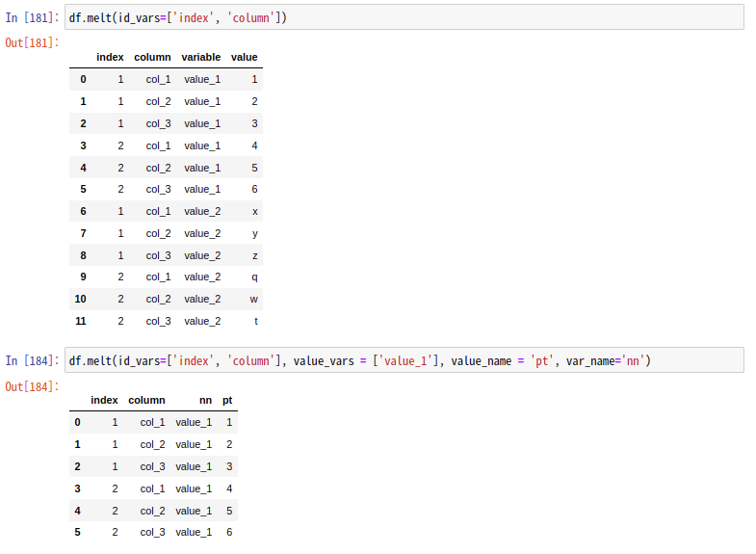This screenshot has width=756, height=554.
Task: Click value cell '5' in first table row 4
Action: (254, 168)
